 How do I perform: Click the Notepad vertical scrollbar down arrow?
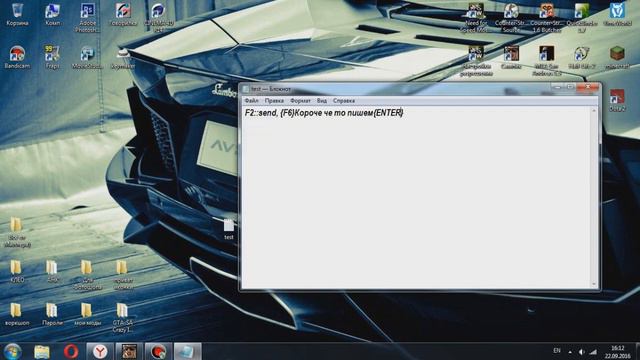coord(594,284)
